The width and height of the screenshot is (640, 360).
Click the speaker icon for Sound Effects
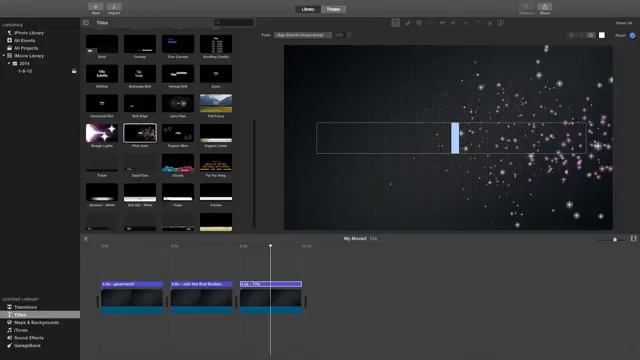click(x=9, y=338)
